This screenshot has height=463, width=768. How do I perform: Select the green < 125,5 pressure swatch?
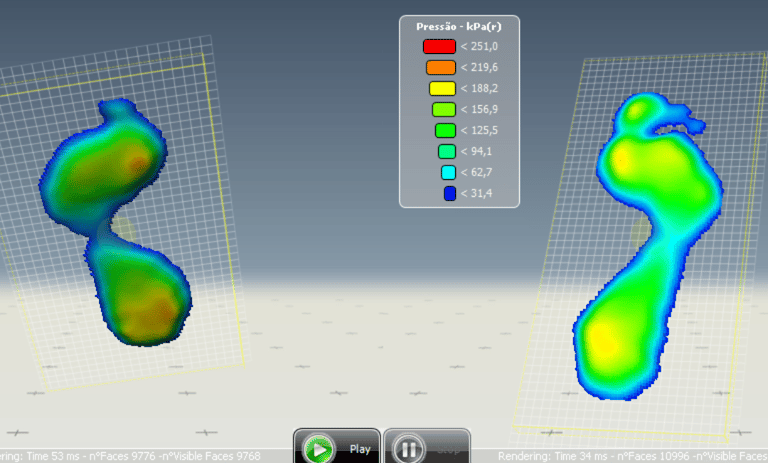tap(445, 131)
